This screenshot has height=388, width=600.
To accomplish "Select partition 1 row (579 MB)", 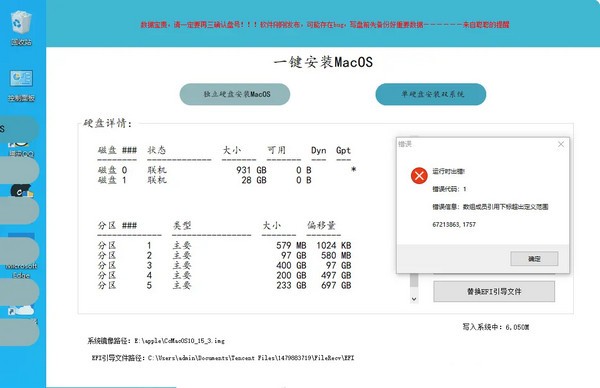I will pos(225,245).
